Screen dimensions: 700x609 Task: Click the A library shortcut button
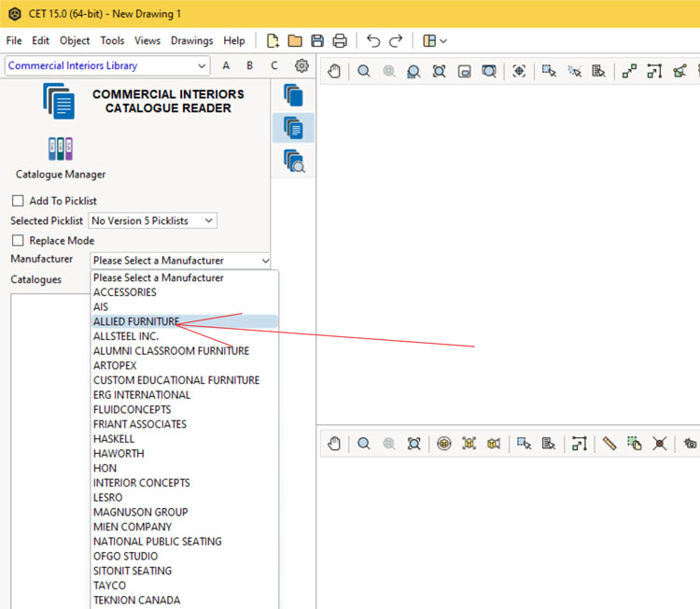tap(226, 65)
